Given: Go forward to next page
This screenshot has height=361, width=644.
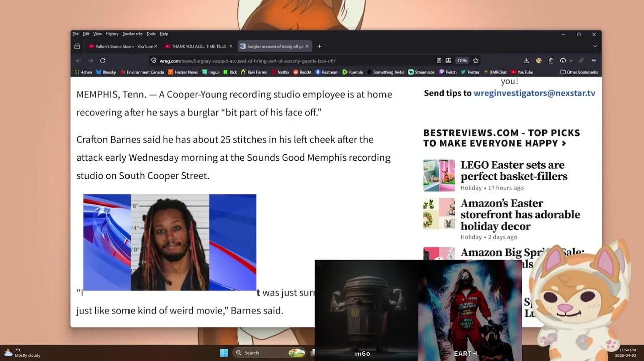Looking at the screenshot, I should (x=91, y=61).
